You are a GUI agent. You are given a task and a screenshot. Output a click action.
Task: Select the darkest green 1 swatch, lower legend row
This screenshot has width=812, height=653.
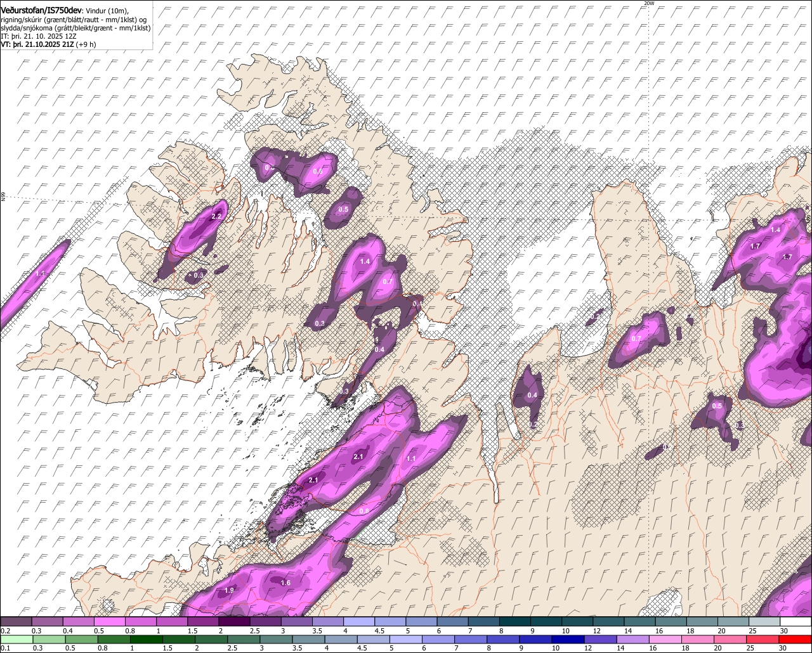147,639
